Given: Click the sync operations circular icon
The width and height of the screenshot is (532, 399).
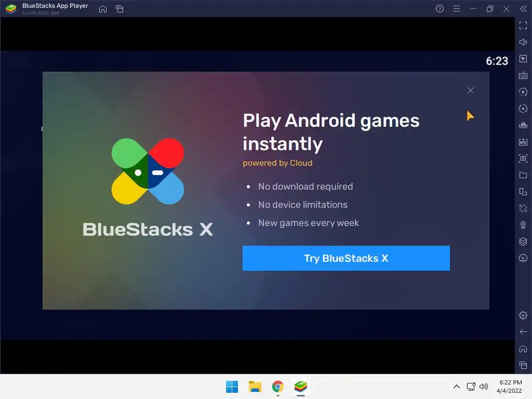Looking at the screenshot, I should 523,109.
